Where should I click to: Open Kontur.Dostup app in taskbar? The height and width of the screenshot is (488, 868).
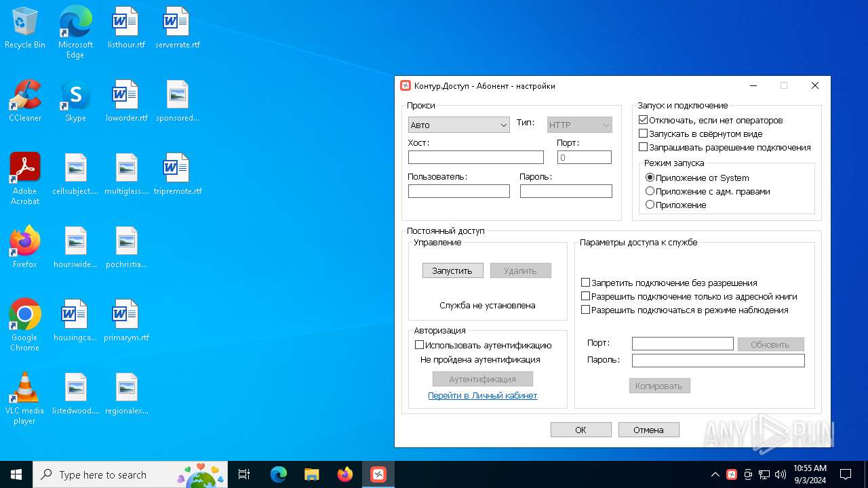[x=378, y=474]
